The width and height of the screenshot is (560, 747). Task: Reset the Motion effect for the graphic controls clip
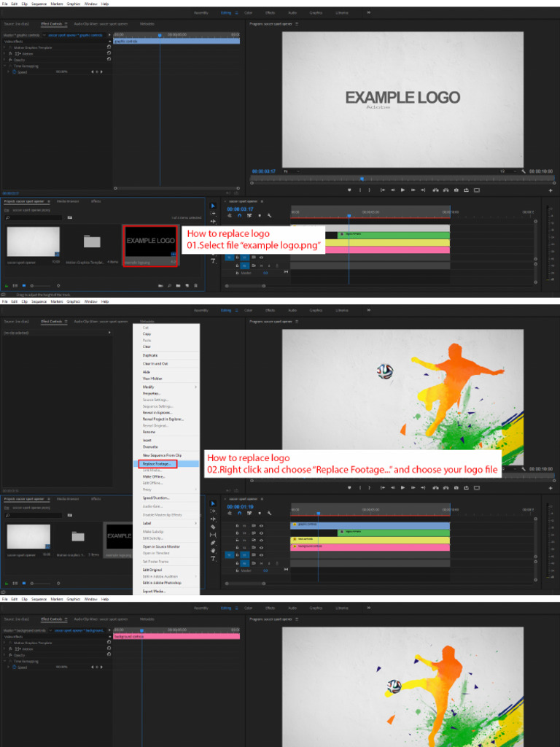click(x=109, y=53)
